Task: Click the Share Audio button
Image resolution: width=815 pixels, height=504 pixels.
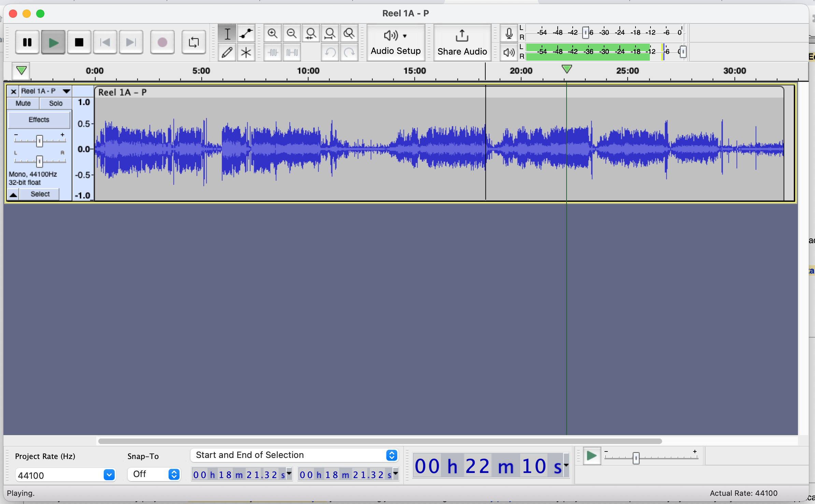Action: tap(462, 43)
